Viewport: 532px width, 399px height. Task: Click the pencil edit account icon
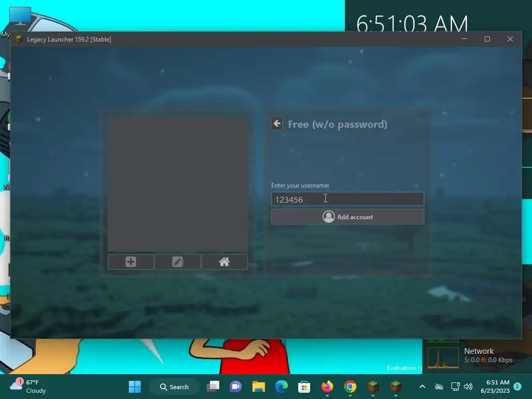178,262
